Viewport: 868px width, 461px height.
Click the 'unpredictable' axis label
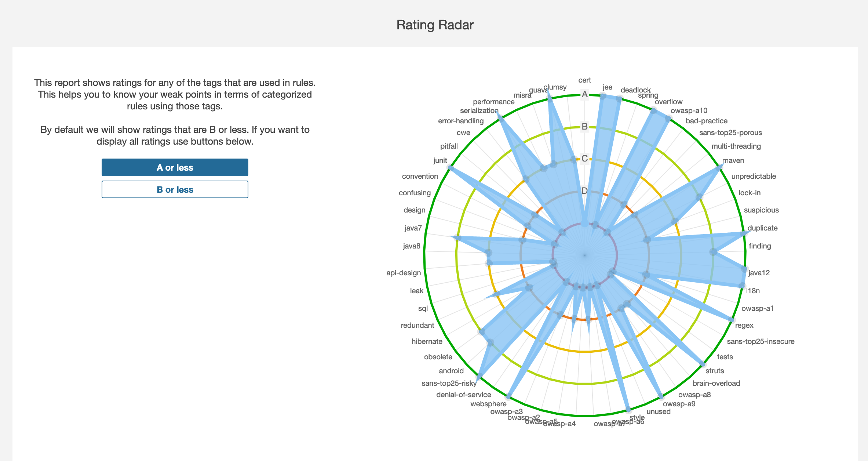coord(754,176)
